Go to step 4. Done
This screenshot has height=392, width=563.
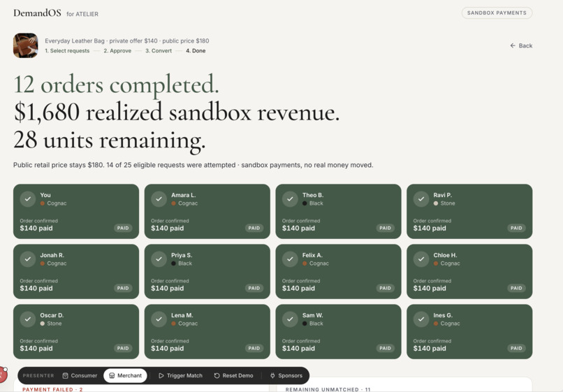196,51
